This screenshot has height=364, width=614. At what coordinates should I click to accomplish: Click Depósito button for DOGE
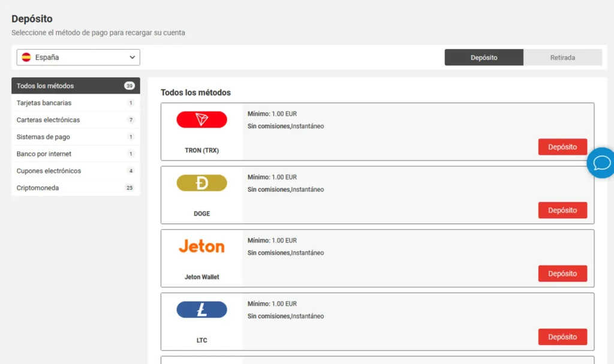[562, 210]
